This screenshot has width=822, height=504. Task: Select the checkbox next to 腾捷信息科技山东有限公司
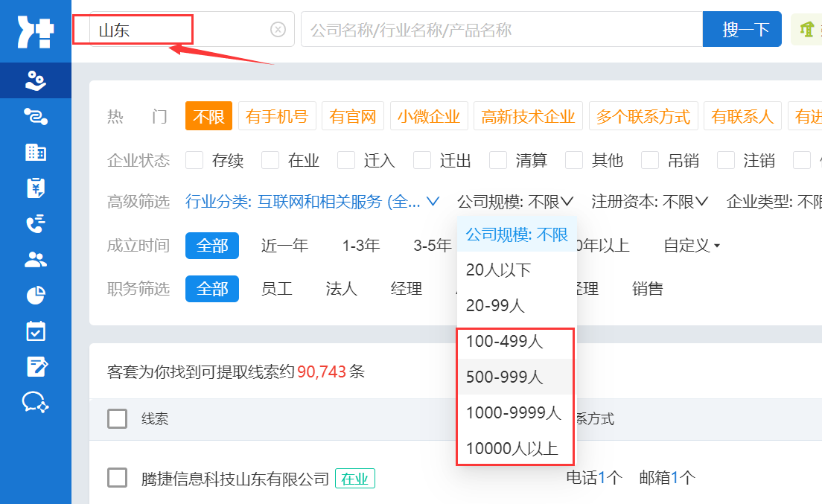pyautogui.click(x=117, y=478)
